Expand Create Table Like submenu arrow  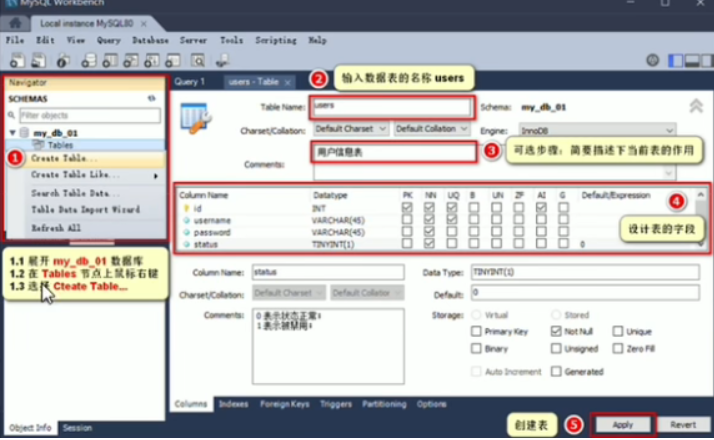(x=156, y=176)
